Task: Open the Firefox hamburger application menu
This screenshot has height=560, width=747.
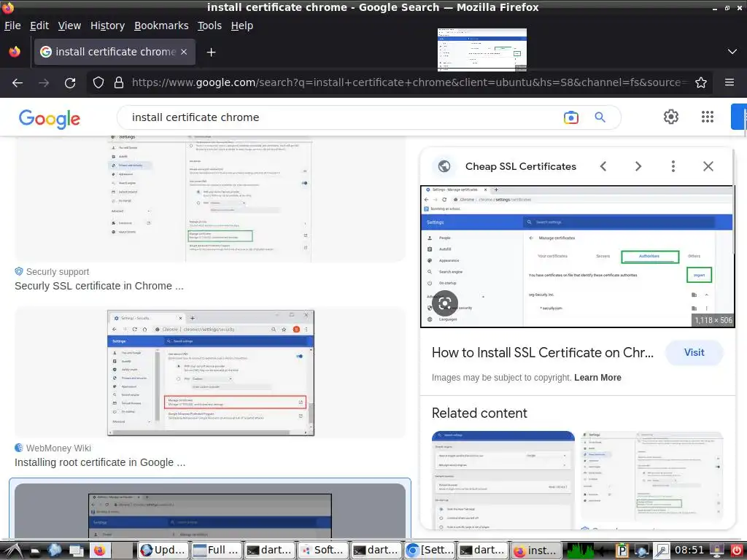Action: (x=729, y=82)
